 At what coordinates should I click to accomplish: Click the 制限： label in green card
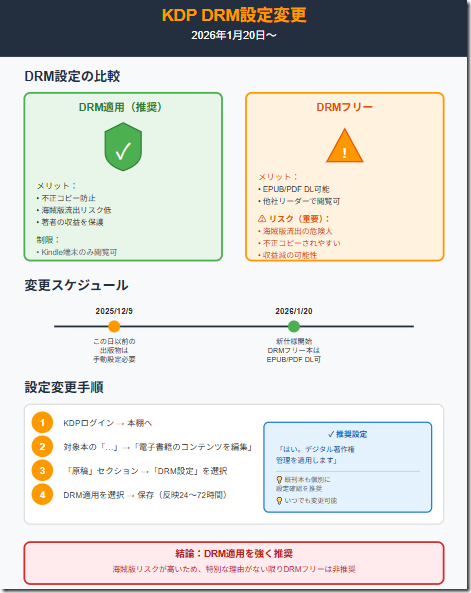coord(48,240)
